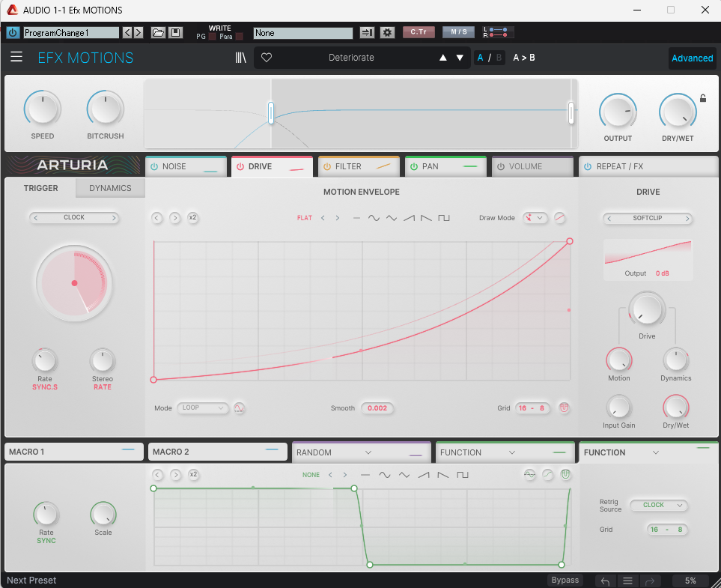This screenshot has height=588, width=721.
Task: Click the Smooth value 0.002 field
Action: 377,408
